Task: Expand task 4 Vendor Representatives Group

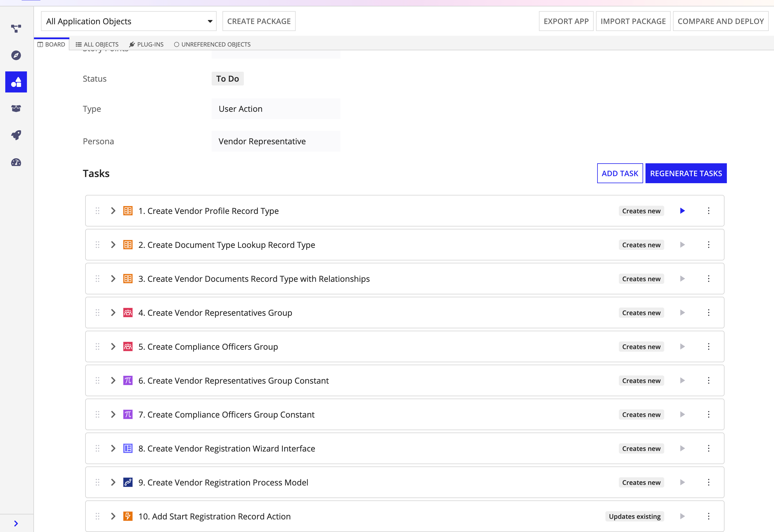Action: (113, 313)
